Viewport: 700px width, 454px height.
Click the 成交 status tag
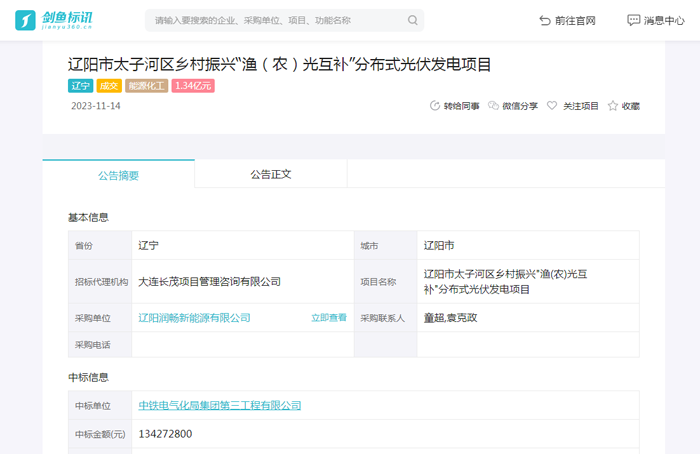[109, 86]
